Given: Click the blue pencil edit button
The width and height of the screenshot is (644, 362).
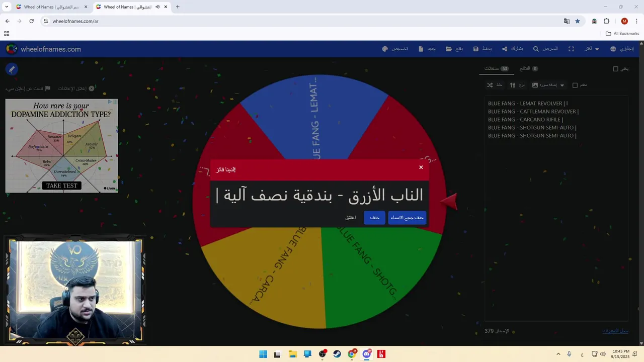Looking at the screenshot, I should [12, 69].
